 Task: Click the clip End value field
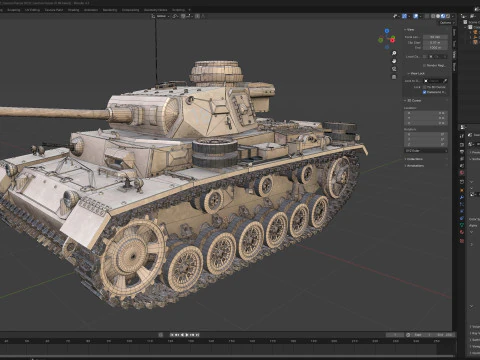[435, 48]
